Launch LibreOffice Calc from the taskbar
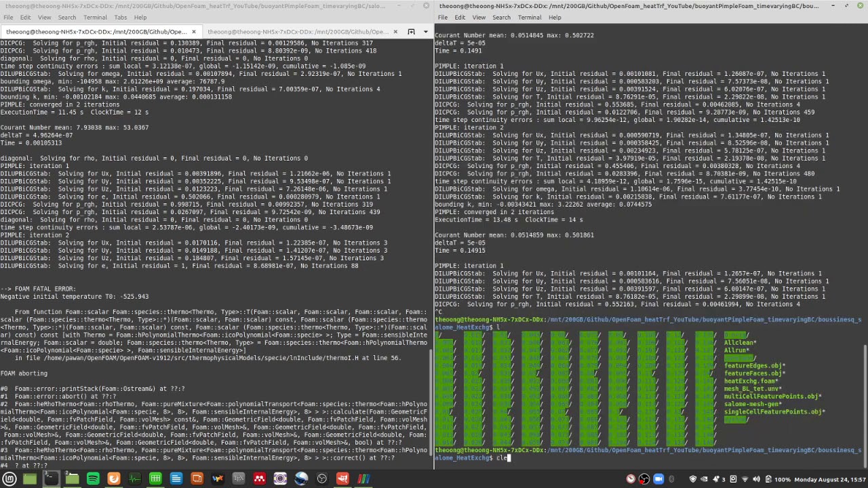868x488 pixels. coord(155,479)
